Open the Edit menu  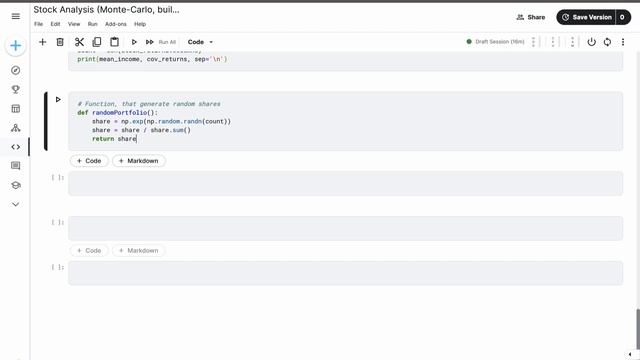56,24
